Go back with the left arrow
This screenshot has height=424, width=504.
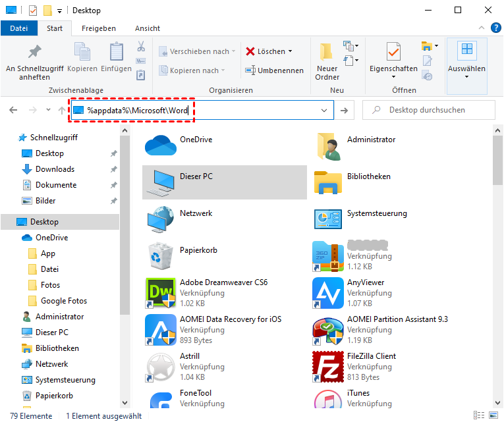tap(13, 110)
